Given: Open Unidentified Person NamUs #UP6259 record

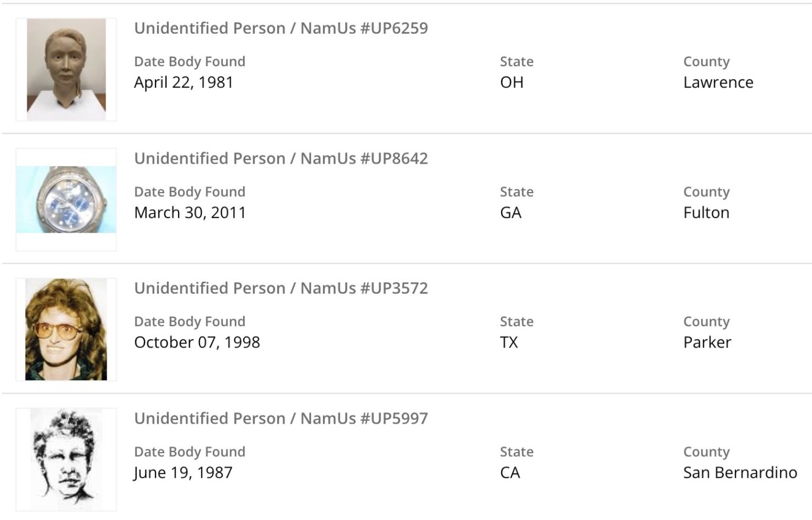Looking at the screenshot, I should pos(281,28).
